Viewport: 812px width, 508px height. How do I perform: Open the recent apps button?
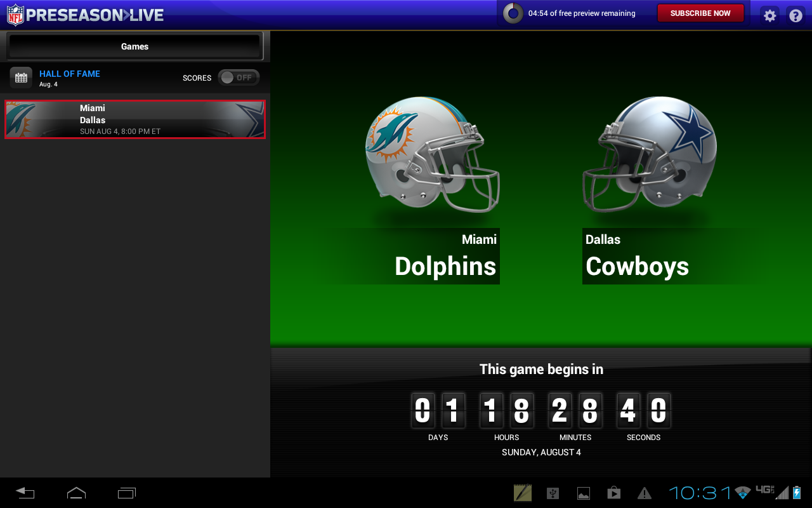[x=127, y=493]
